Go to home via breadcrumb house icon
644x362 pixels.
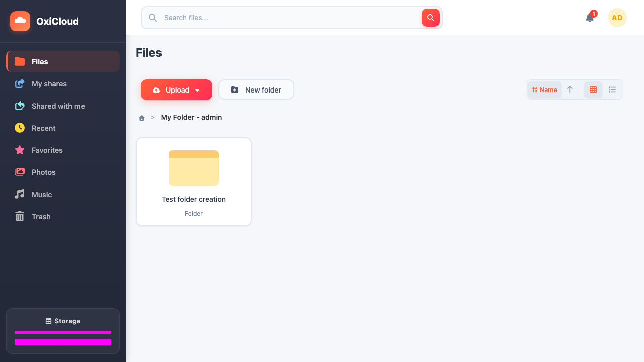click(142, 118)
